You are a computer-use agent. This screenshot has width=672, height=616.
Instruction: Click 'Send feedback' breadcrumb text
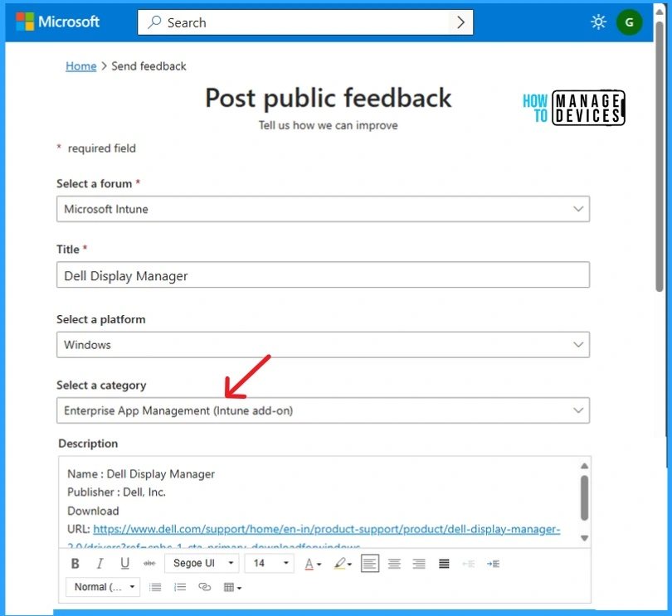click(x=149, y=66)
